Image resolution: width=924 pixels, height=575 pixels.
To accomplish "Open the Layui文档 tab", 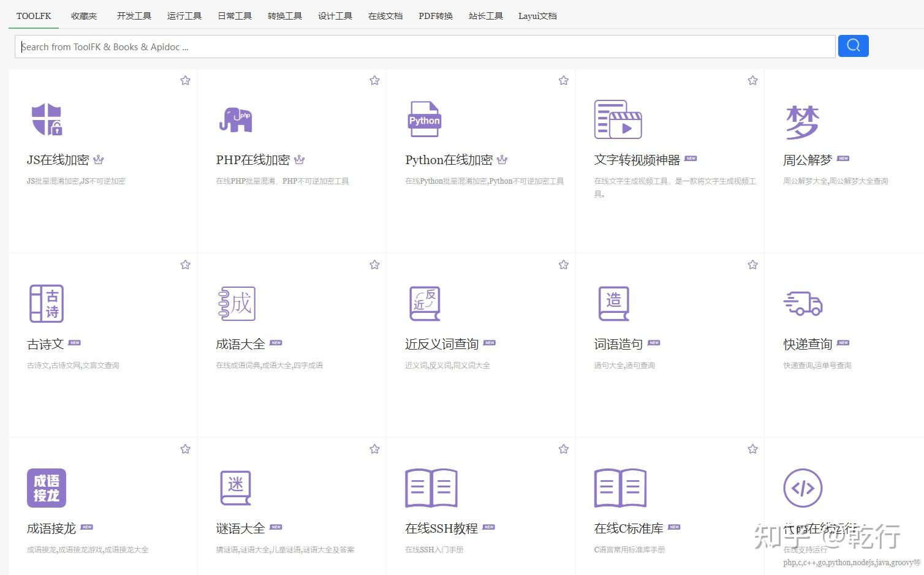I will pos(537,16).
